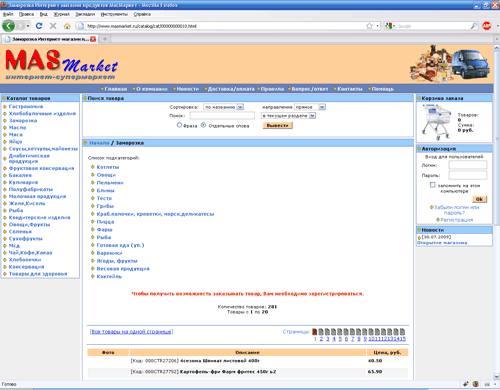Click the Firefox Back arrow button
The width and height of the screenshot is (500, 390).
8,26
